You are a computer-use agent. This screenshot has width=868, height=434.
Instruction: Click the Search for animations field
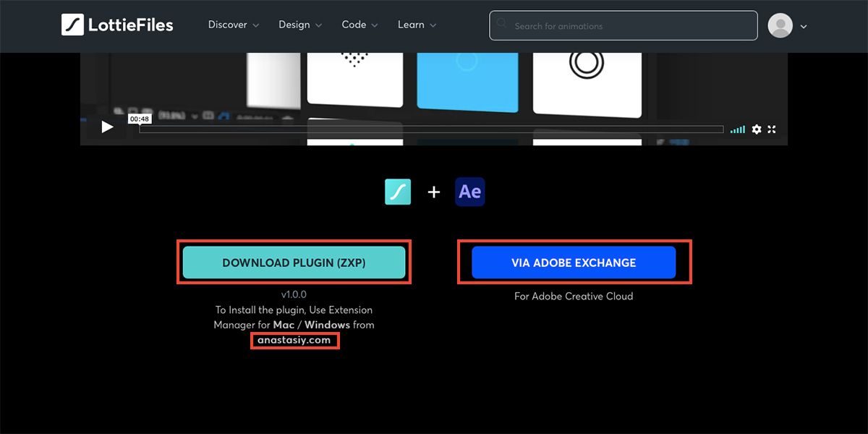coord(624,25)
